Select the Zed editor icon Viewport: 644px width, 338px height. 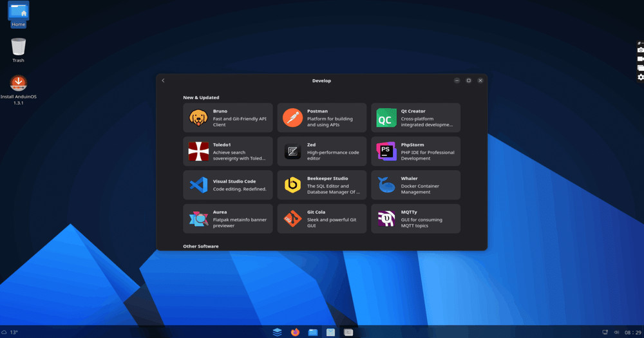pyautogui.click(x=292, y=151)
